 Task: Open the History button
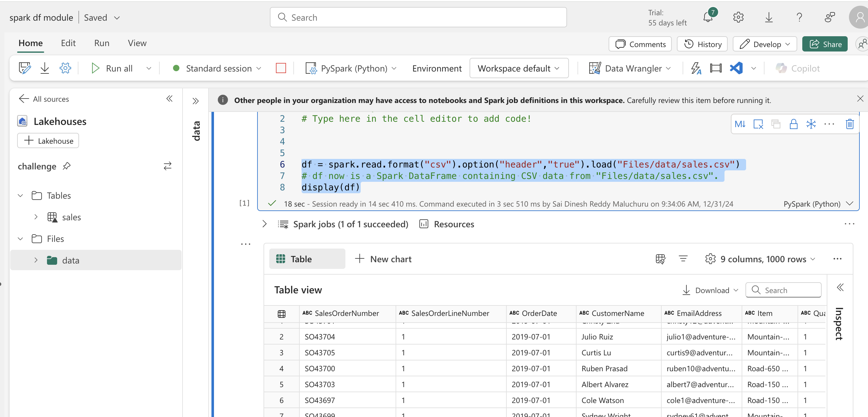coord(702,44)
